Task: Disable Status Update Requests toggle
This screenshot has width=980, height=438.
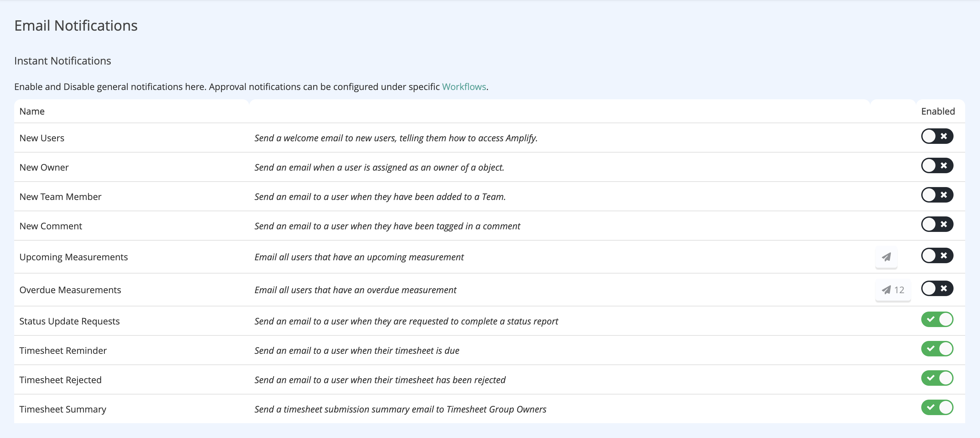Action: (937, 319)
